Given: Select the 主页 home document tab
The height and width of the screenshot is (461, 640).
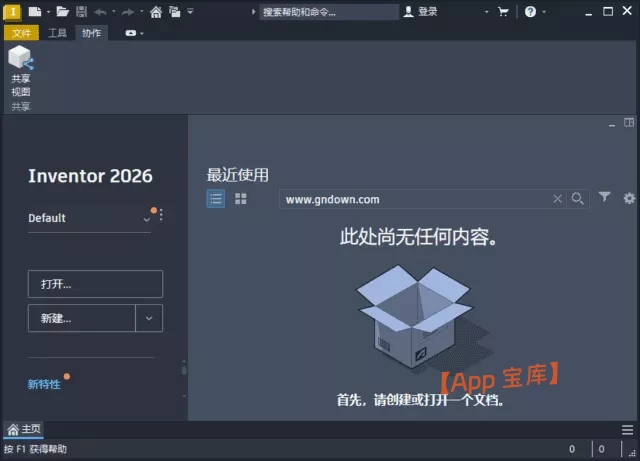Looking at the screenshot, I should [x=24, y=429].
